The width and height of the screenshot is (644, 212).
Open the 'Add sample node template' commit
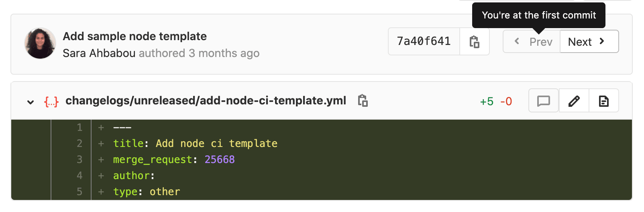(135, 36)
